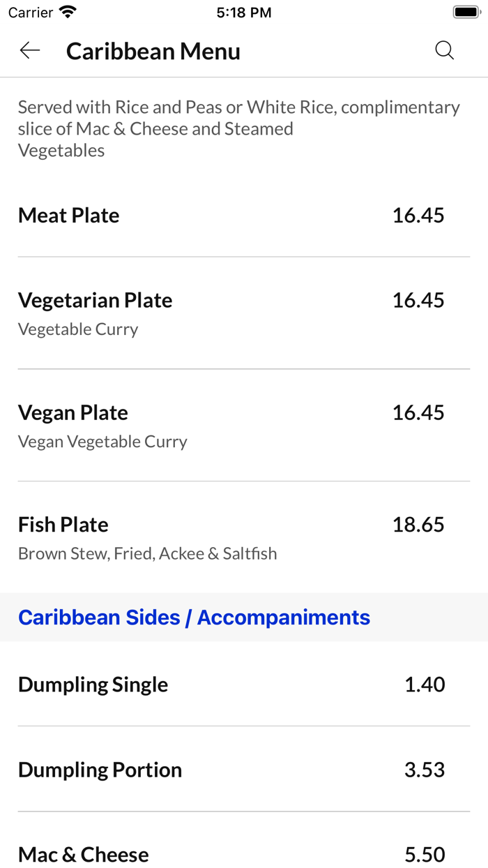Image resolution: width=488 pixels, height=868 pixels.
Task: Tap the Caribbean Sides / Accompaniments header
Action: 195,617
